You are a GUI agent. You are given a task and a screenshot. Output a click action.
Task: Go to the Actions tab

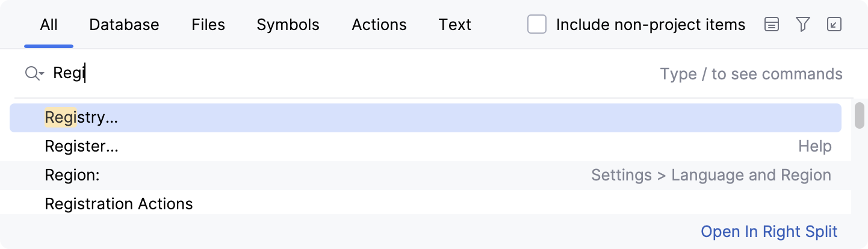(379, 25)
